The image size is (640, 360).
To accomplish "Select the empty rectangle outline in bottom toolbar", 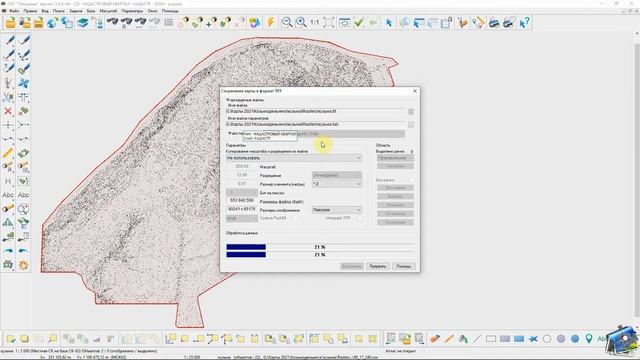I will click(491, 339).
